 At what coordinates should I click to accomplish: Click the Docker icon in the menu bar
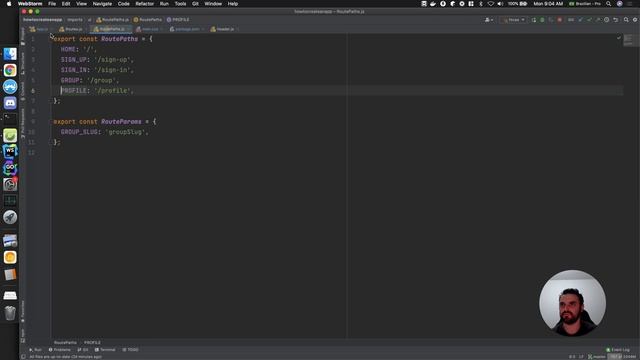tap(433, 4)
